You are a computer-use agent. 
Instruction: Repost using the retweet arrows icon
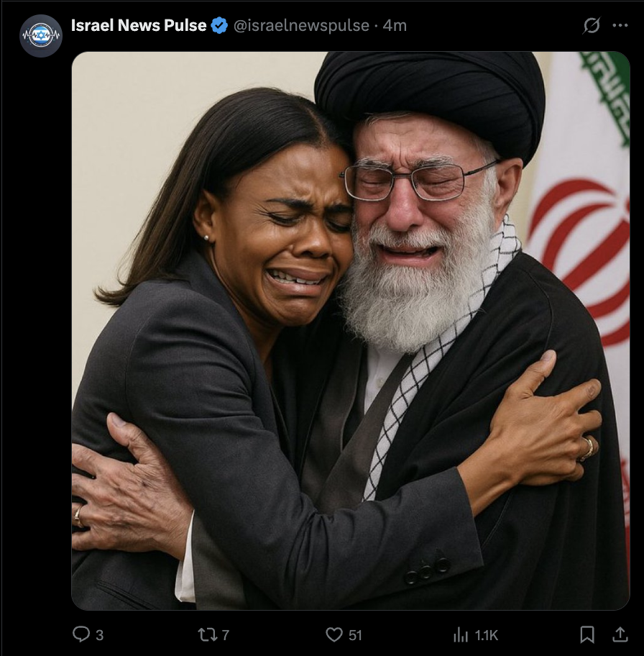point(207,634)
